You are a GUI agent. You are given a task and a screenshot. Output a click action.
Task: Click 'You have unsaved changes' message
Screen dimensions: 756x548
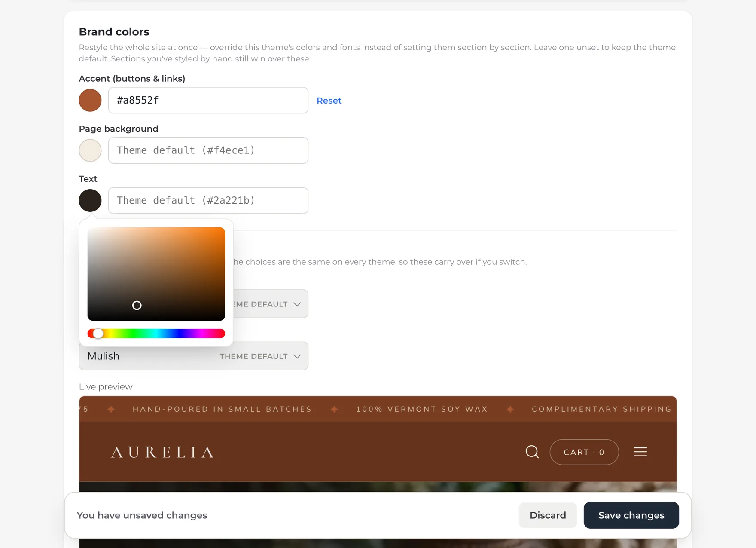[x=142, y=515]
